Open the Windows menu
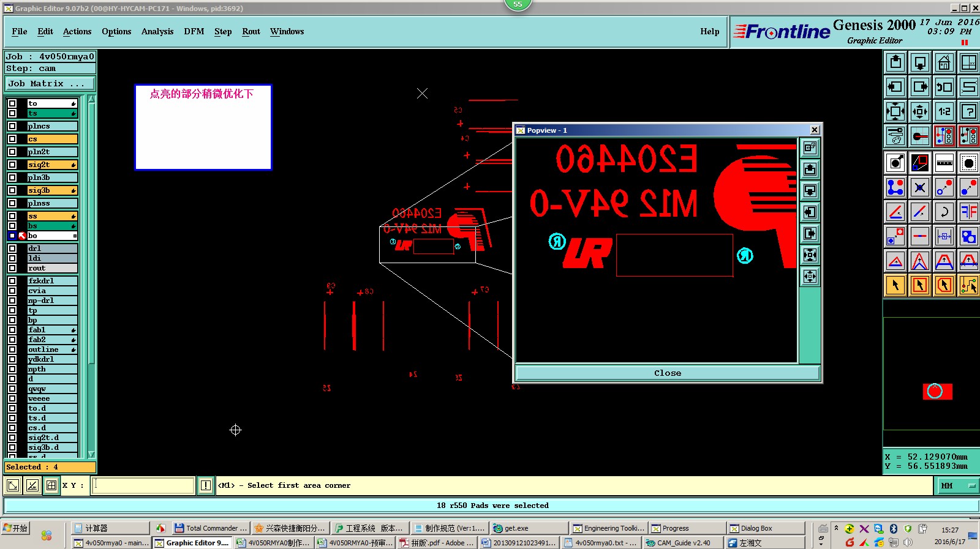The image size is (980, 549). [287, 31]
